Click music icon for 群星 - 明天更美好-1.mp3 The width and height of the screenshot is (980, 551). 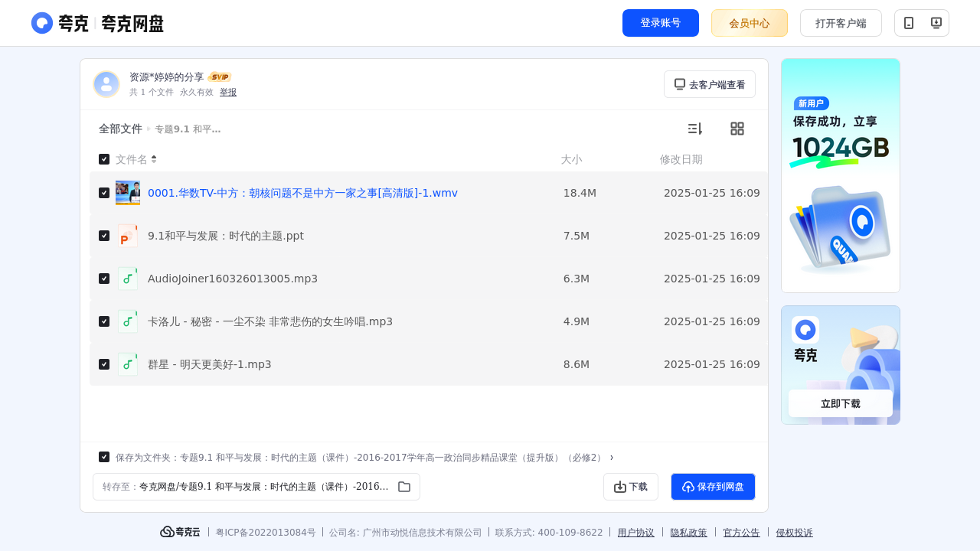point(128,364)
